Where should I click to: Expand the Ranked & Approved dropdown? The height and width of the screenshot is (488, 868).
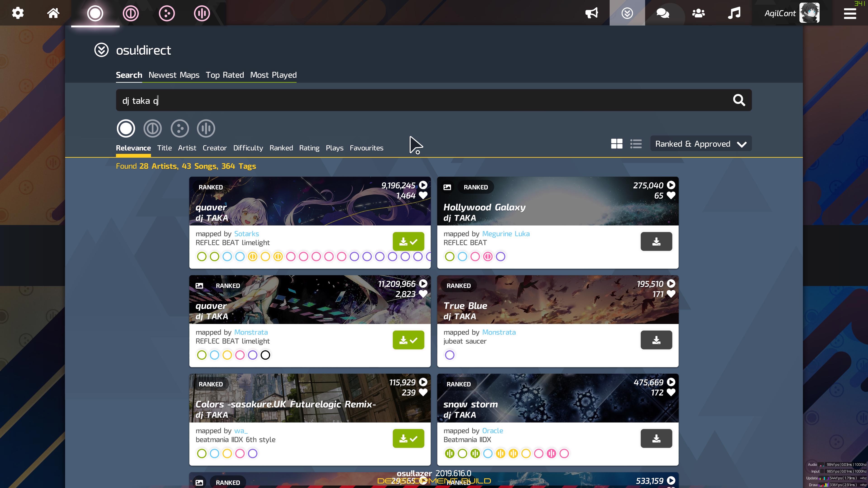click(701, 144)
